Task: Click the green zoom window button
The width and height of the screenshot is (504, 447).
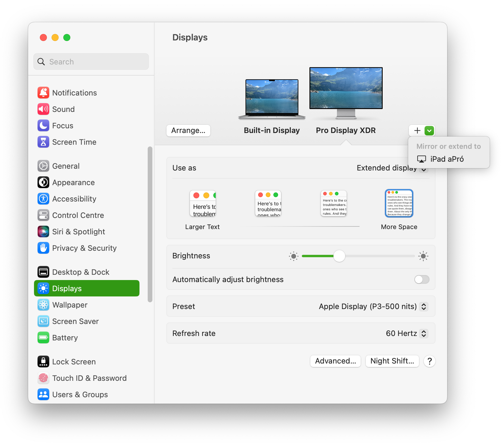Action: 67,37
